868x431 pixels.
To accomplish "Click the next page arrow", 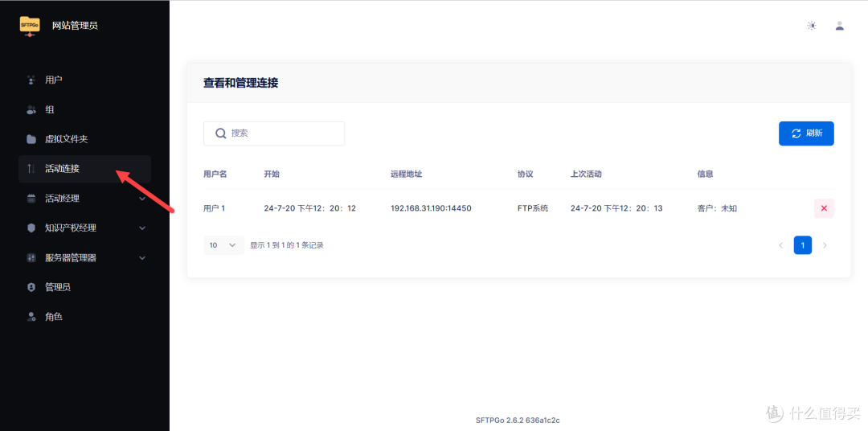I will pos(825,245).
